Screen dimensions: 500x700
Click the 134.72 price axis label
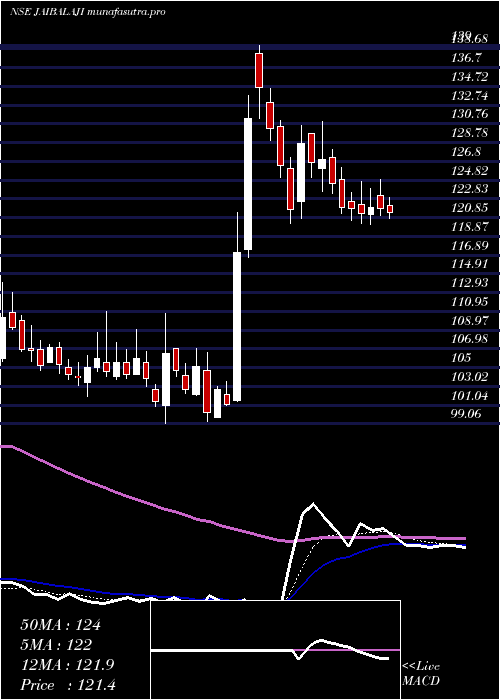coord(470,77)
